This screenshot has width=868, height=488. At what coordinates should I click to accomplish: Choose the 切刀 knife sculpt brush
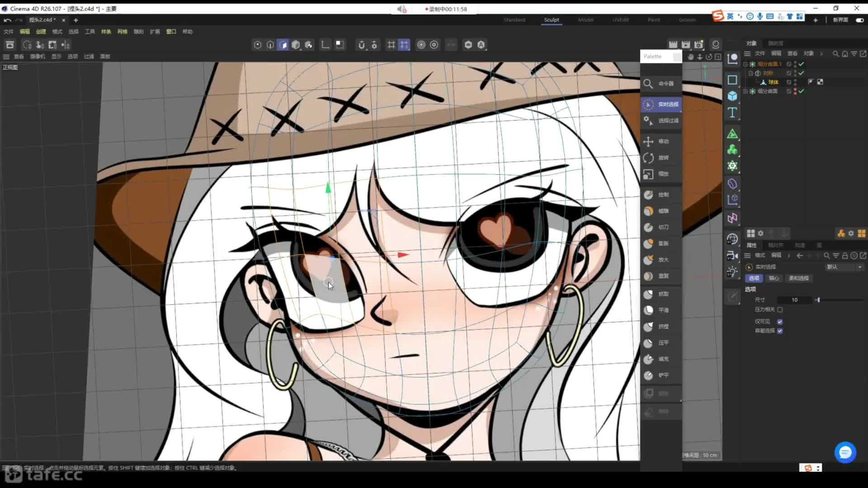coord(660,227)
